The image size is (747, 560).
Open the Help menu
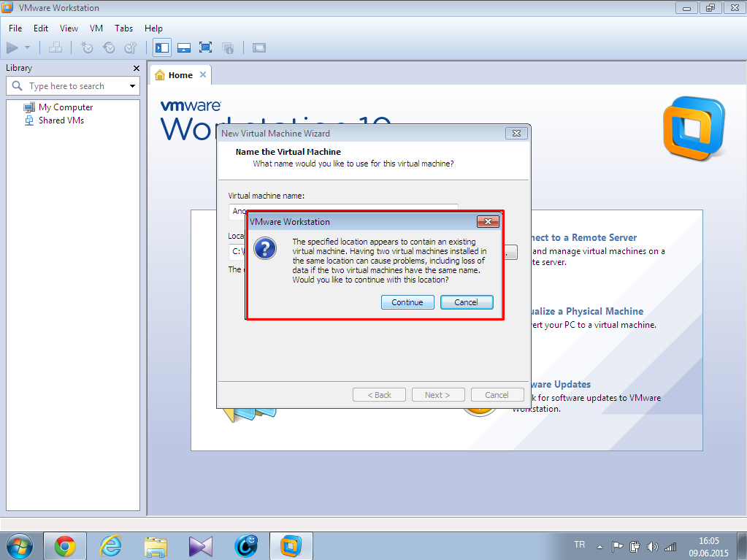(x=153, y=28)
